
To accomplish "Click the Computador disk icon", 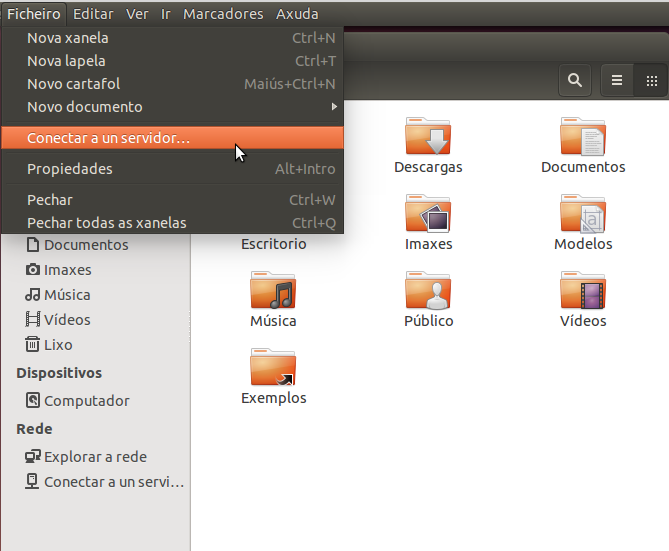I will (x=32, y=400).
